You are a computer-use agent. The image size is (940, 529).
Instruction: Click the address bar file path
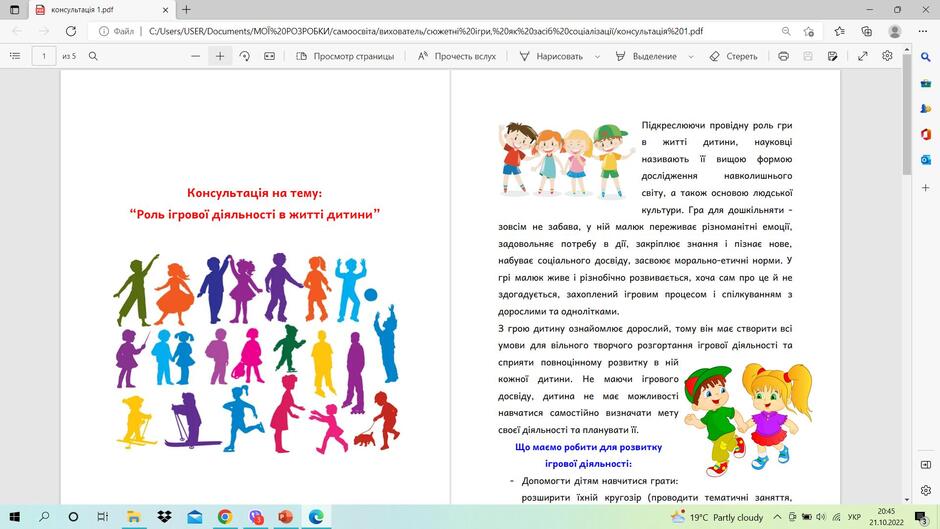pyautogui.click(x=426, y=31)
